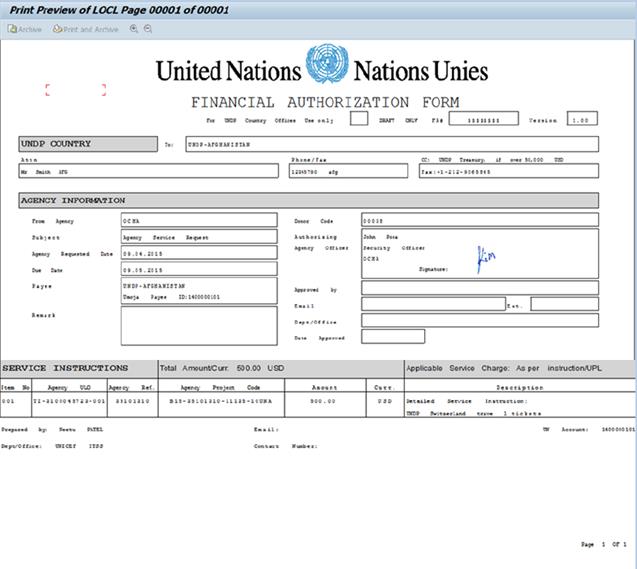The height and width of the screenshot is (569, 637).
Task: Click the Due Date field
Action: (198, 270)
